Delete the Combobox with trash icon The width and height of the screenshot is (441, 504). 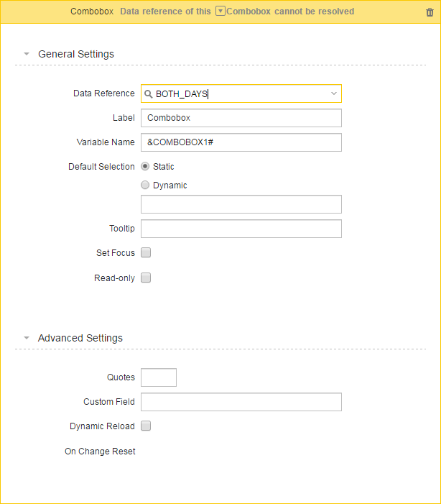coord(430,12)
